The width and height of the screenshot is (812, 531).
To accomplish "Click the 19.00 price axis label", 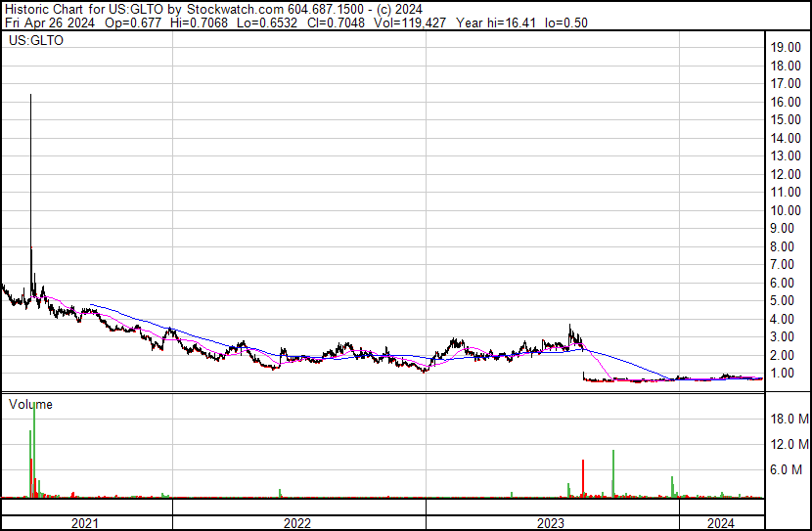I will click(x=786, y=48).
